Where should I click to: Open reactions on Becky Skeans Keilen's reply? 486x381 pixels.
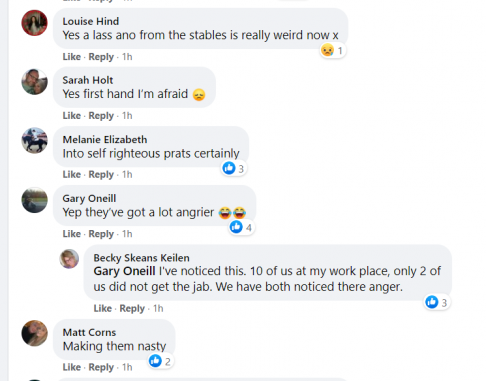[437, 302]
